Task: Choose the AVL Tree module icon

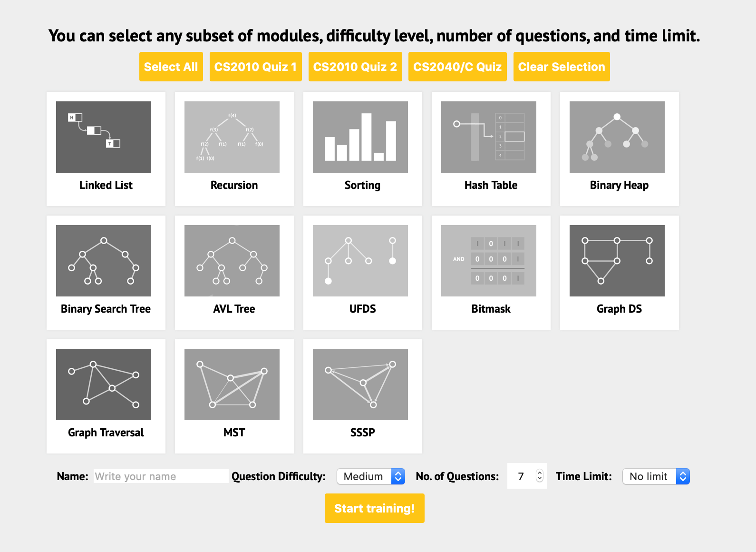Action: 232,261
